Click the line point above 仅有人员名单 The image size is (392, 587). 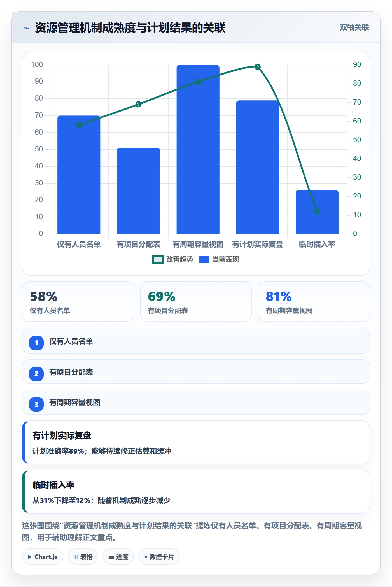coord(79,125)
